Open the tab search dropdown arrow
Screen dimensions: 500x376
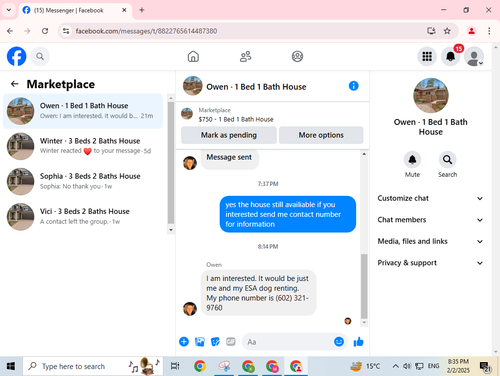[x=9, y=10]
